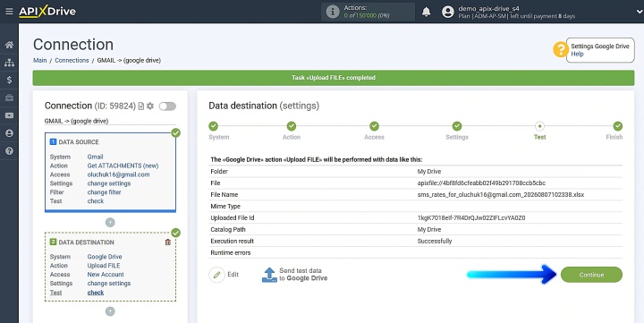Click the apixfile:// File value
This screenshot has height=323, width=644.
pos(481,183)
